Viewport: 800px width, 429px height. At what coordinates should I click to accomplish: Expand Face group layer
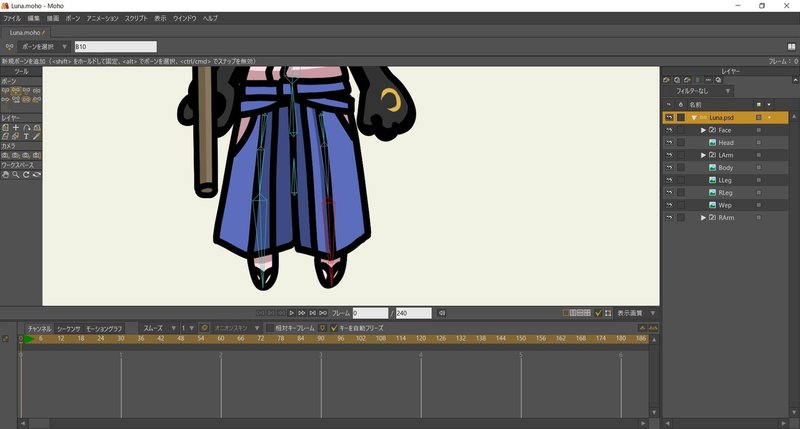pyautogui.click(x=704, y=130)
